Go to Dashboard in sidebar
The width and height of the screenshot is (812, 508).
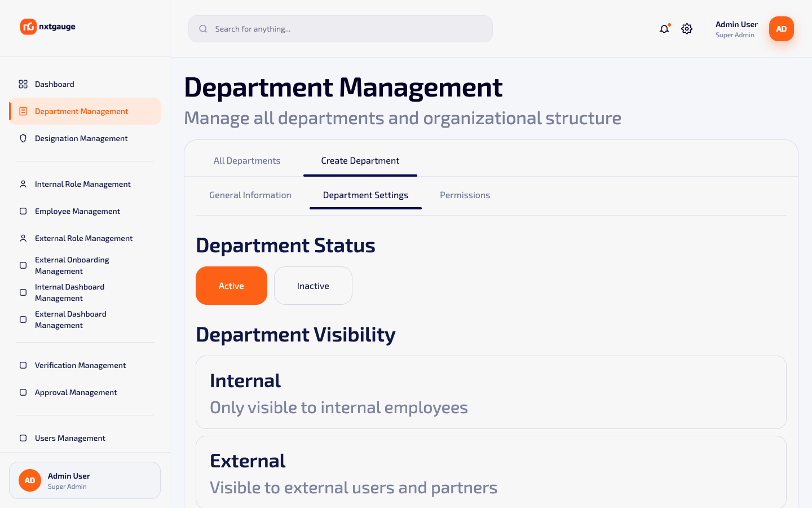click(85, 84)
